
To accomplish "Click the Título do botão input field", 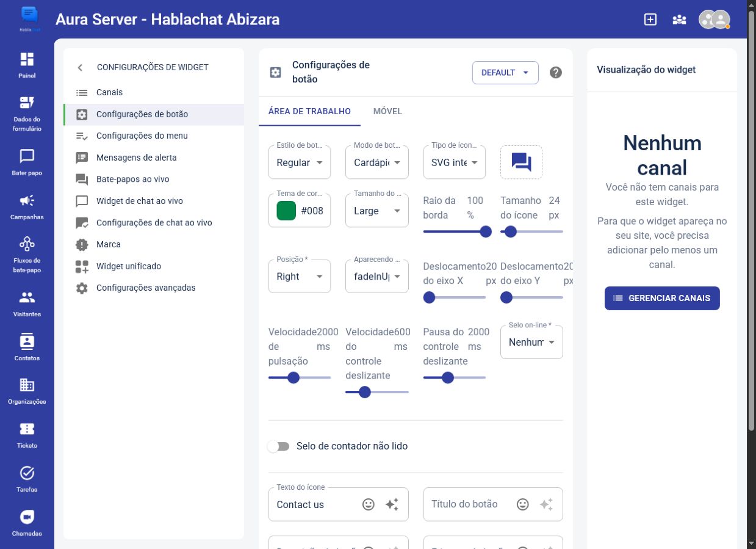I will coord(493,504).
